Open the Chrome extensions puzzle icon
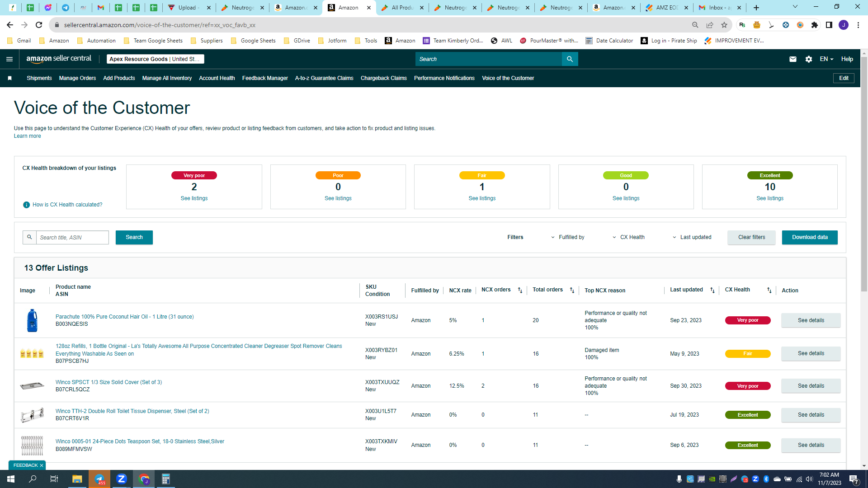This screenshot has width=868, height=488. [815, 25]
